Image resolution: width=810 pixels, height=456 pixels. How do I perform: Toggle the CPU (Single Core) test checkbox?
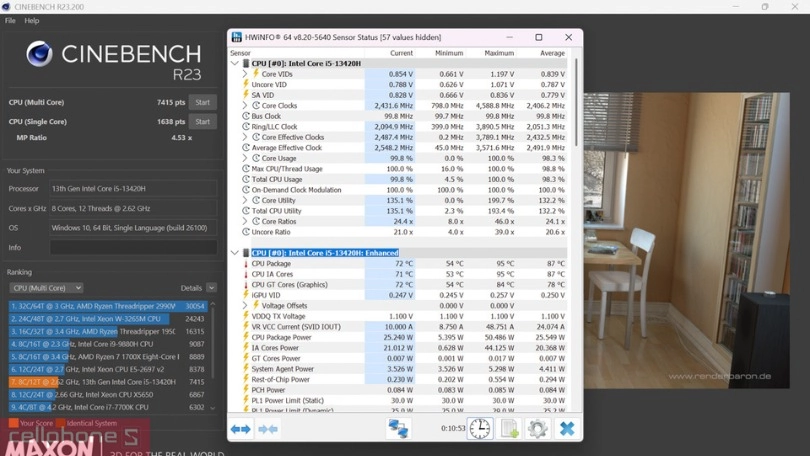pyautogui.click(x=7, y=121)
